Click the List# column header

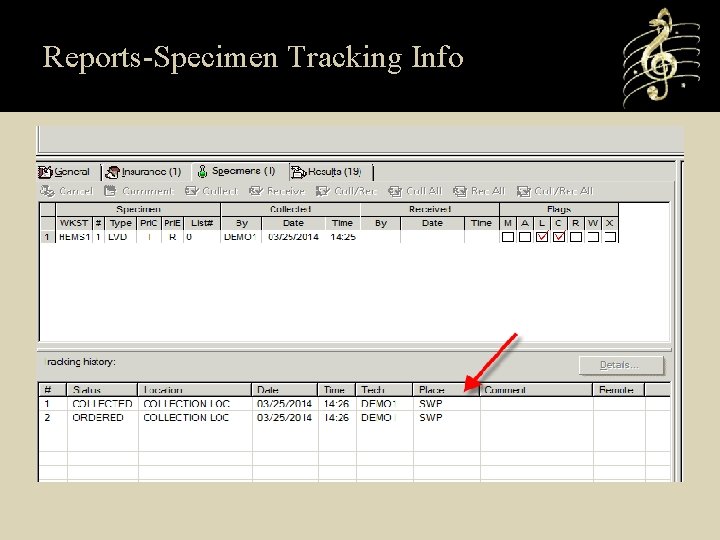202,223
